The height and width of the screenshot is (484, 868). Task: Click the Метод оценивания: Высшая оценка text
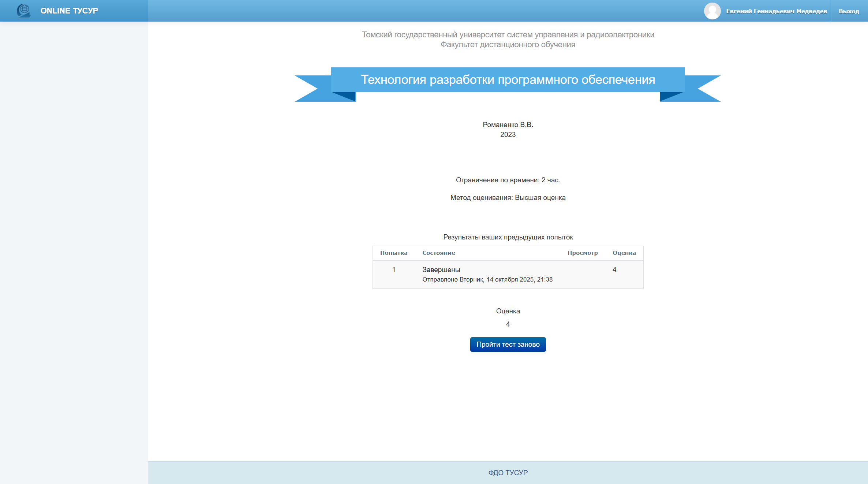[508, 198]
